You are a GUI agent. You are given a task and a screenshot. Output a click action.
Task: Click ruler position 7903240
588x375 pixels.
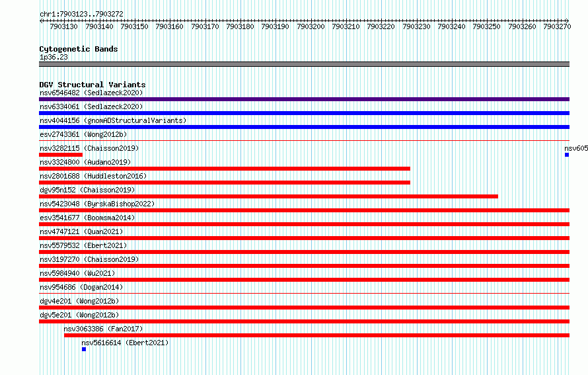[x=451, y=26]
